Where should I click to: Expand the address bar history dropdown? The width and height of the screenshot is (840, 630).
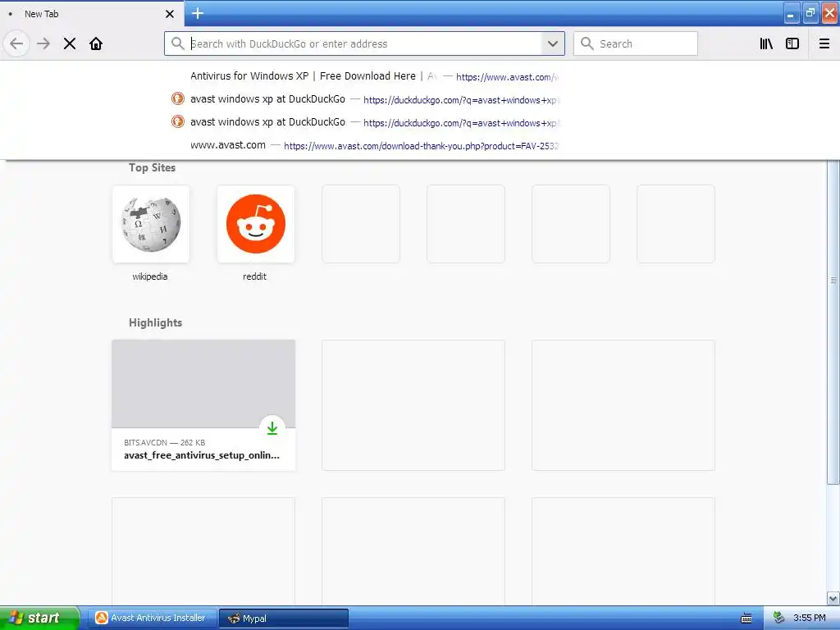(x=553, y=43)
